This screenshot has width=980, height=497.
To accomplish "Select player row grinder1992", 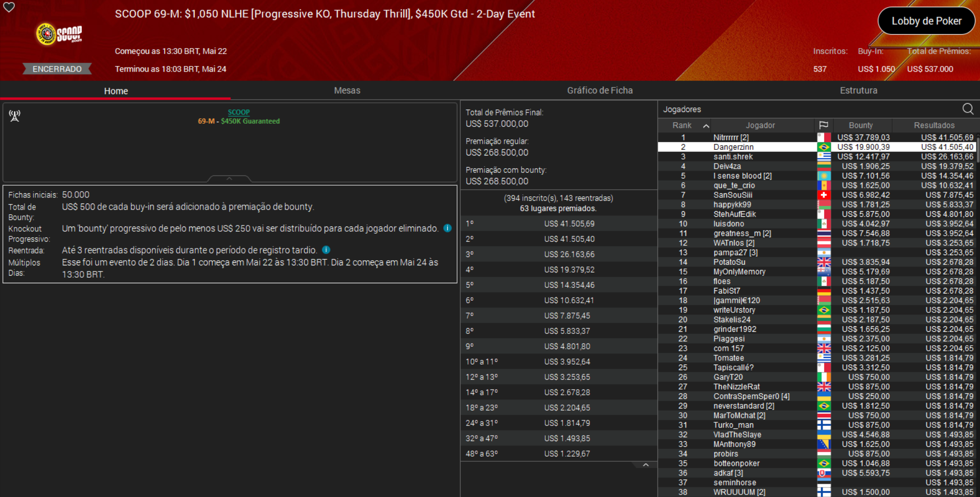I will [x=816, y=329].
